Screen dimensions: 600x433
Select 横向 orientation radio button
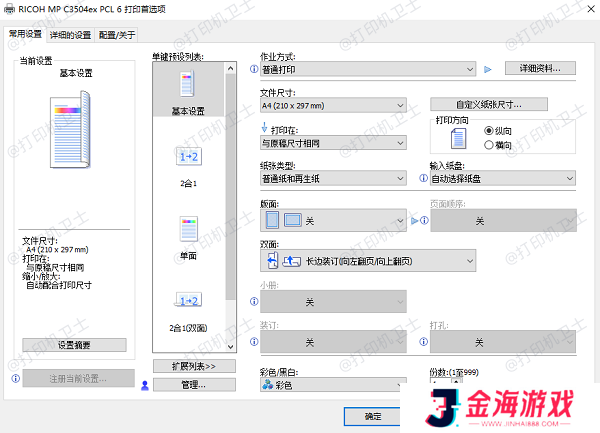[488, 145]
